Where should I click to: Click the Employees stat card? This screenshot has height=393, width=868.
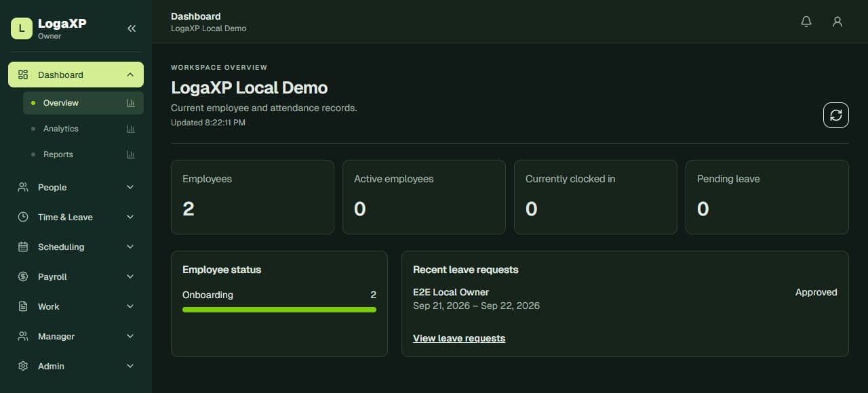point(252,197)
